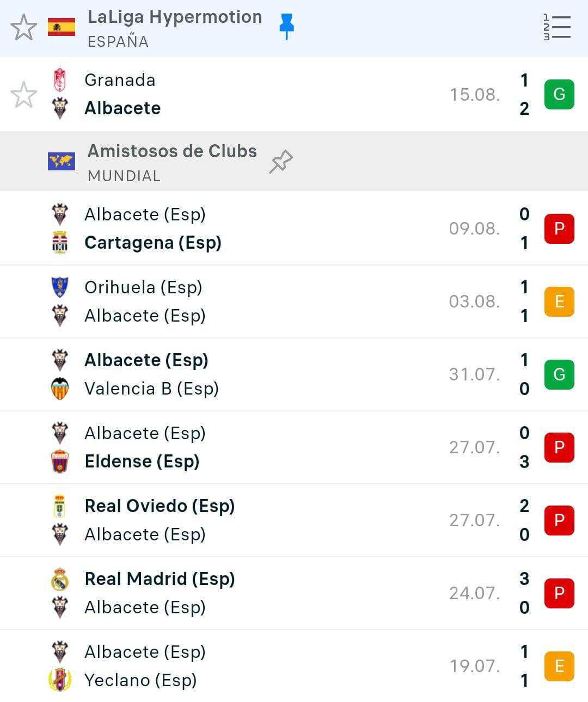Click the Real Madrid crest
588x702 pixels.
click(x=60, y=579)
